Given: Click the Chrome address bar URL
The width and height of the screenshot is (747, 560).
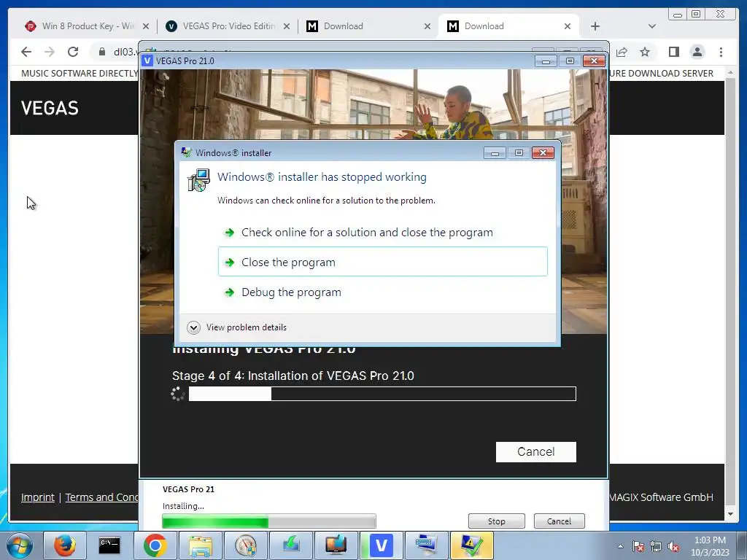Looking at the screenshot, I should coord(125,52).
